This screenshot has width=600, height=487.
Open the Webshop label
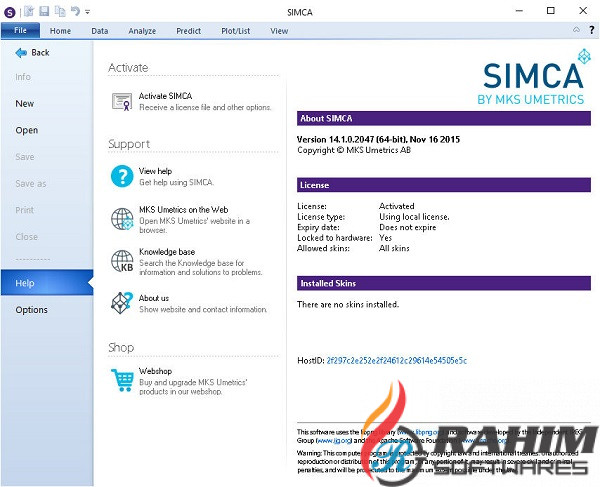click(x=155, y=371)
